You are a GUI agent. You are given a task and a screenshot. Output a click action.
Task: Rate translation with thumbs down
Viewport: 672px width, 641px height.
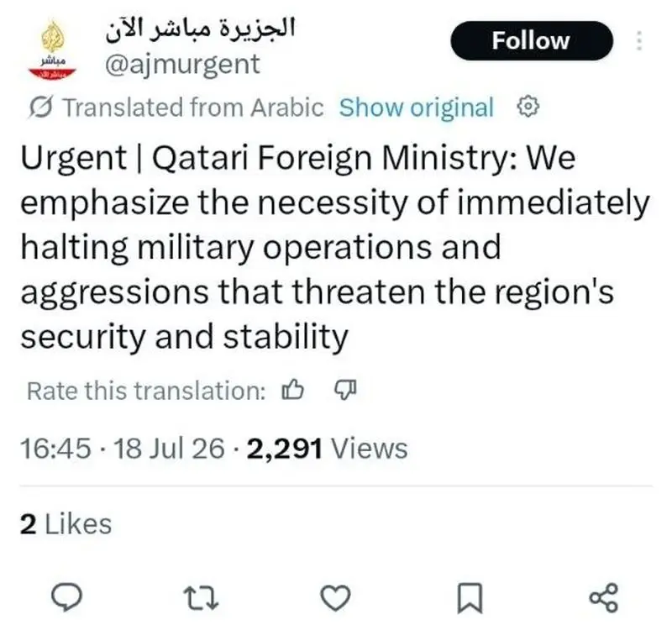tap(345, 390)
